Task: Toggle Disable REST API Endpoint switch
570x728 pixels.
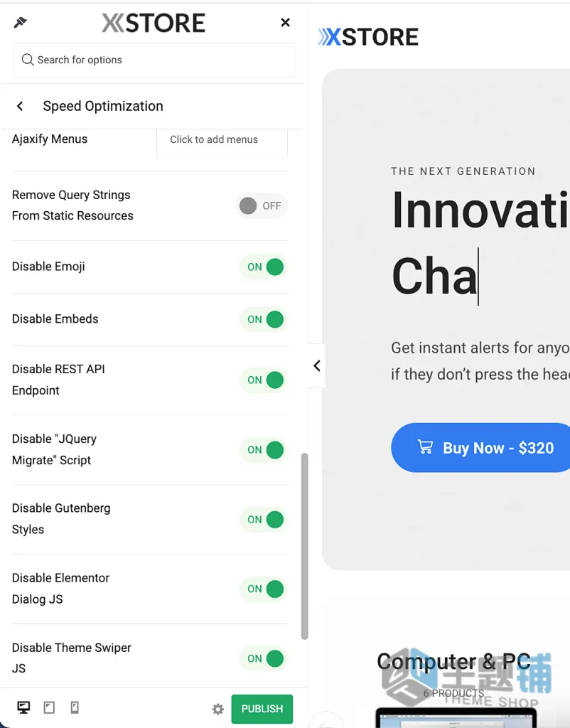Action: [264, 380]
